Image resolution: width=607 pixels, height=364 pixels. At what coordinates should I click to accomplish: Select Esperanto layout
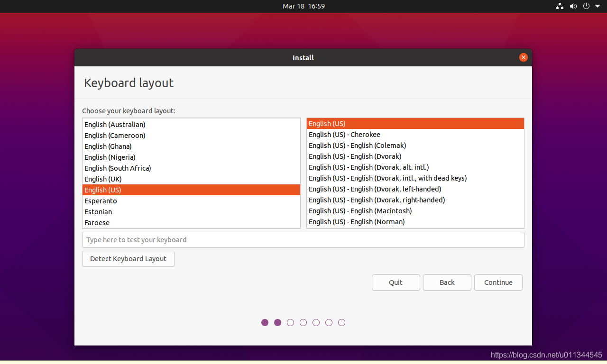pyautogui.click(x=191, y=201)
